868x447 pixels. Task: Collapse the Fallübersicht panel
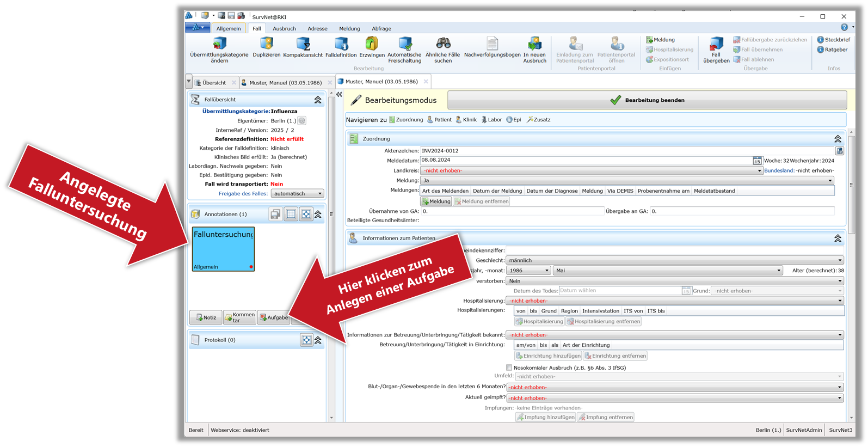pyautogui.click(x=318, y=100)
